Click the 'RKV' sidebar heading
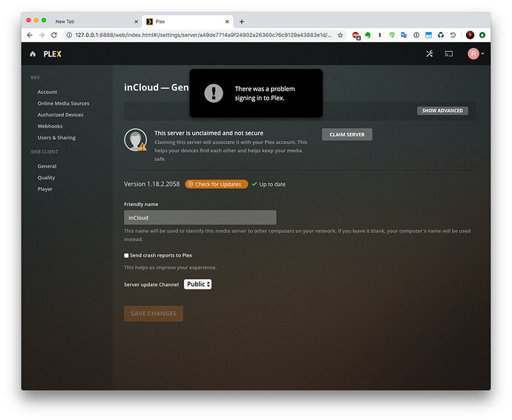Screen dimensions: 512x420 (x=36, y=78)
